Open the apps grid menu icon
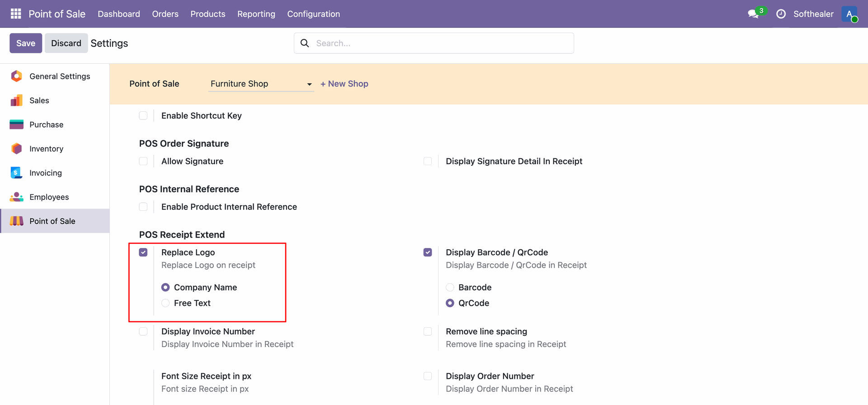Viewport: 868px width, 405px height. click(x=16, y=14)
